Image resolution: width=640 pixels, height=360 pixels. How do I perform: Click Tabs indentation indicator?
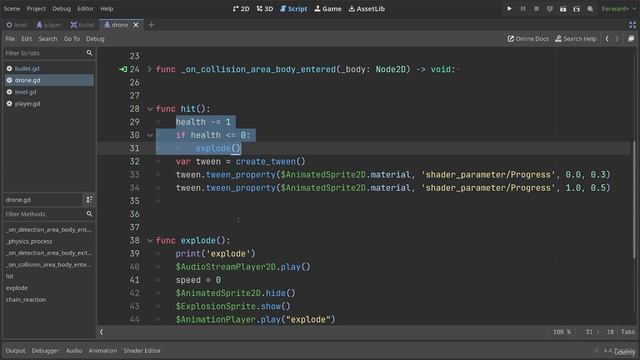pyautogui.click(x=628, y=332)
